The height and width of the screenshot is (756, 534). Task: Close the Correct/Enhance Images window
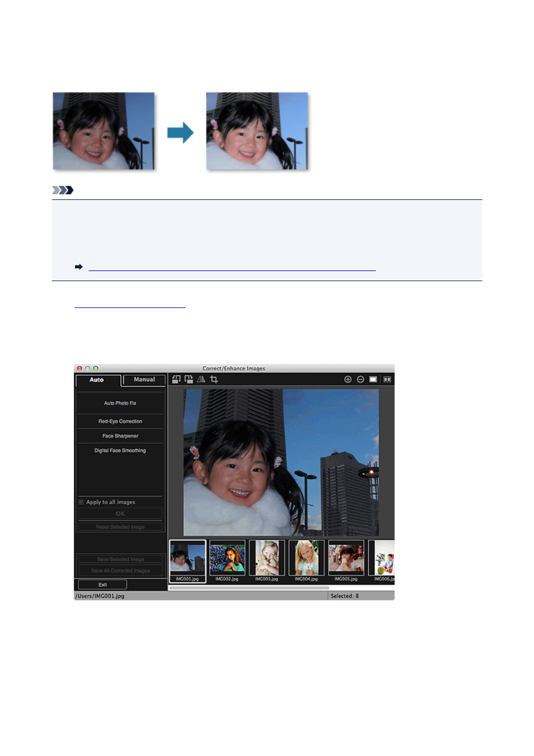pyautogui.click(x=79, y=368)
